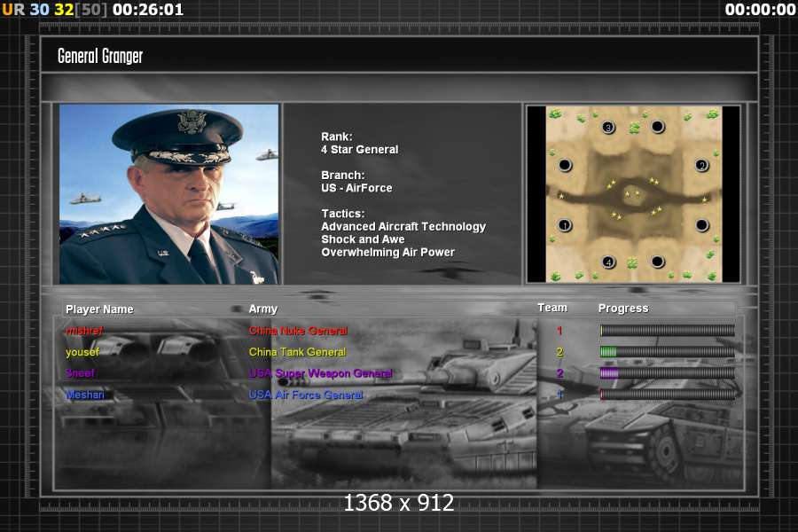Click General Granger's portrait image
This screenshot has width=798, height=532.
click(168, 194)
